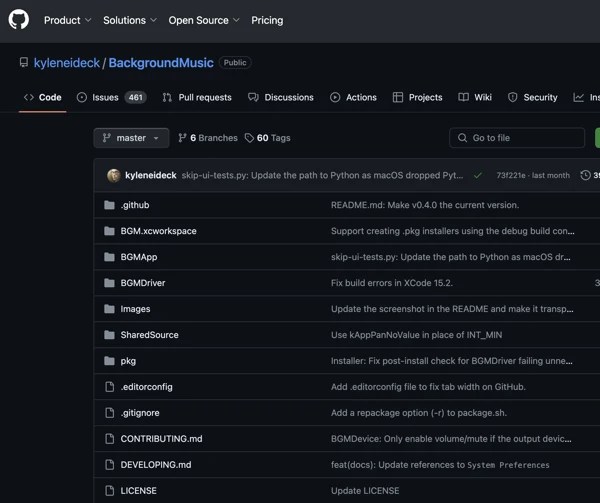Click the Actions play icon

pyautogui.click(x=335, y=98)
